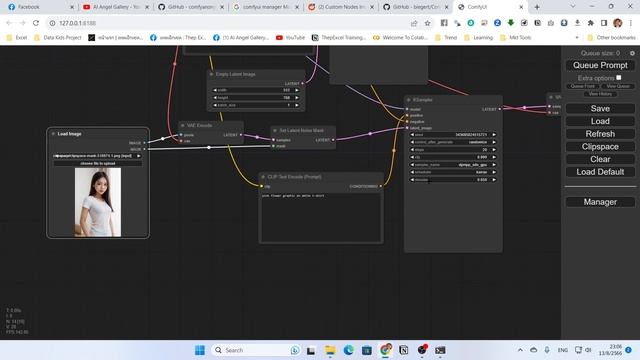This screenshot has height=360, width=640.
Task: Click the Load workflow button
Action: 600,121
